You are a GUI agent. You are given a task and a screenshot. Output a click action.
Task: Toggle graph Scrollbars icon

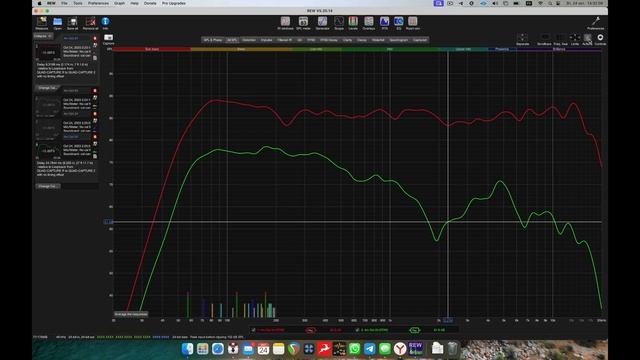(x=544, y=38)
